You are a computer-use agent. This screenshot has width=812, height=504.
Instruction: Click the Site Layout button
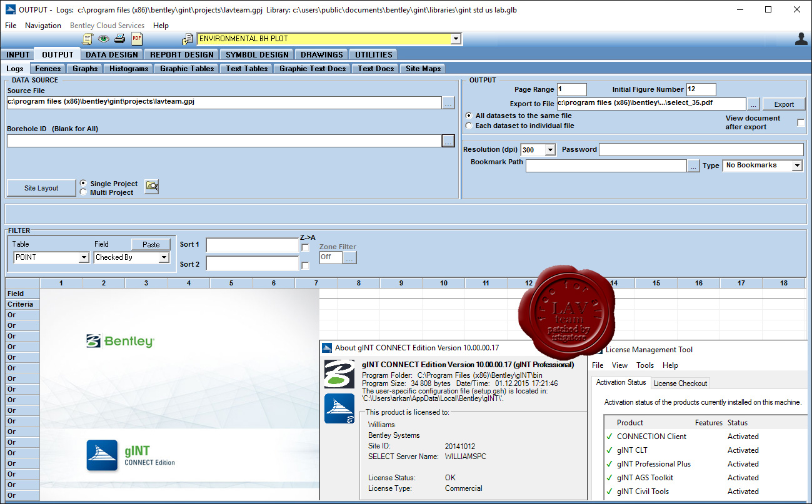41,188
